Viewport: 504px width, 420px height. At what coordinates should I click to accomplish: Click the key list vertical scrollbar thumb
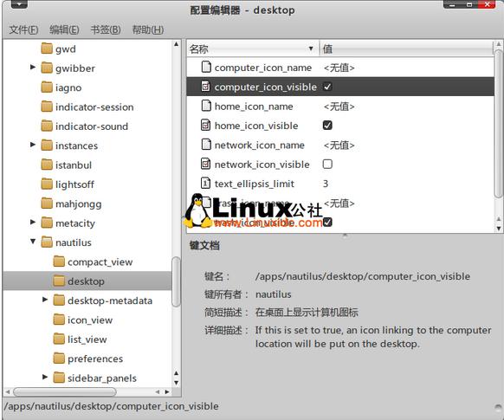(x=499, y=123)
